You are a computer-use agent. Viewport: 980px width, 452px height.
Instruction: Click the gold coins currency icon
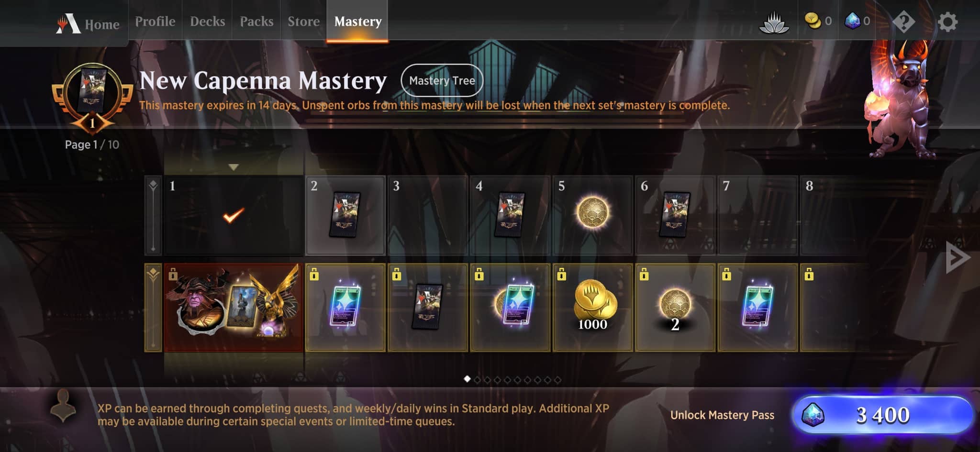pyautogui.click(x=813, y=21)
